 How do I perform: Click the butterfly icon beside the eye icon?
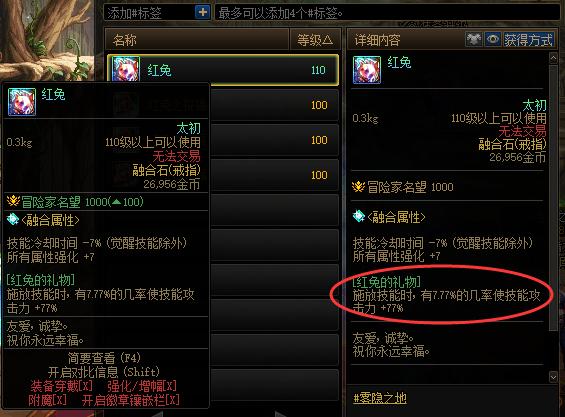tap(473, 39)
